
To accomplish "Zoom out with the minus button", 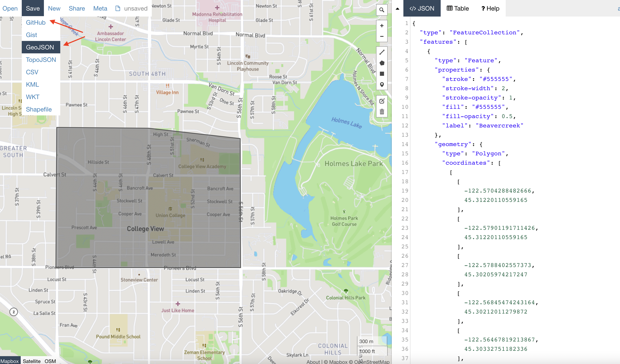I will pyautogui.click(x=382, y=36).
